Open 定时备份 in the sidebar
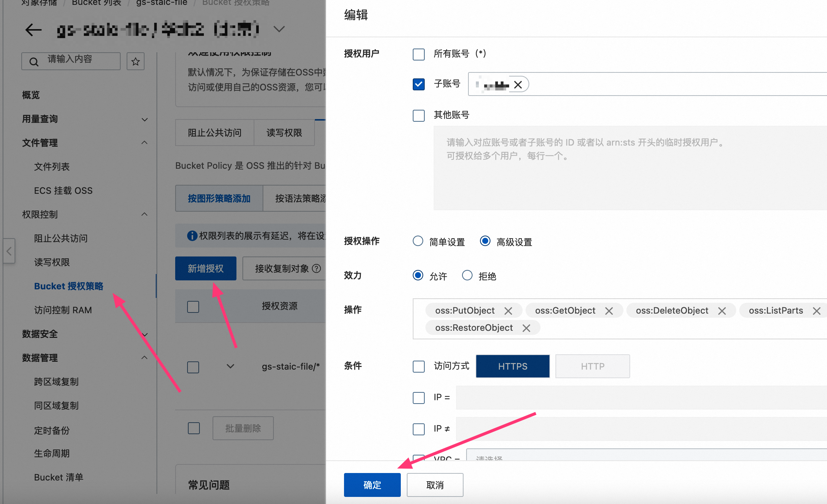 click(x=52, y=430)
